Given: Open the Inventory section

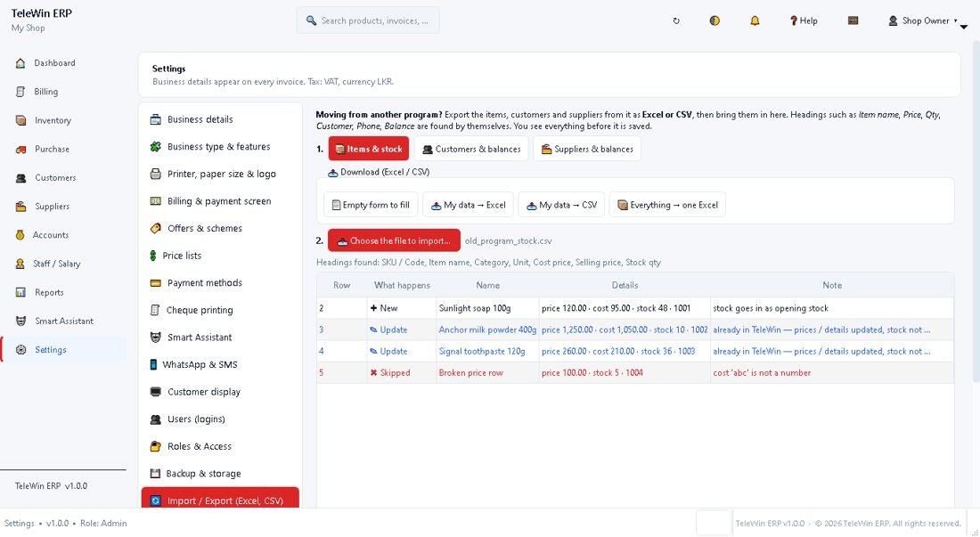Looking at the screenshot, I should pos(53,120).
